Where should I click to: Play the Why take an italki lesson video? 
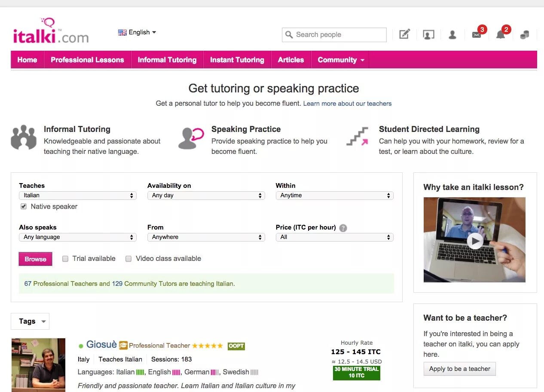point(475,241)
